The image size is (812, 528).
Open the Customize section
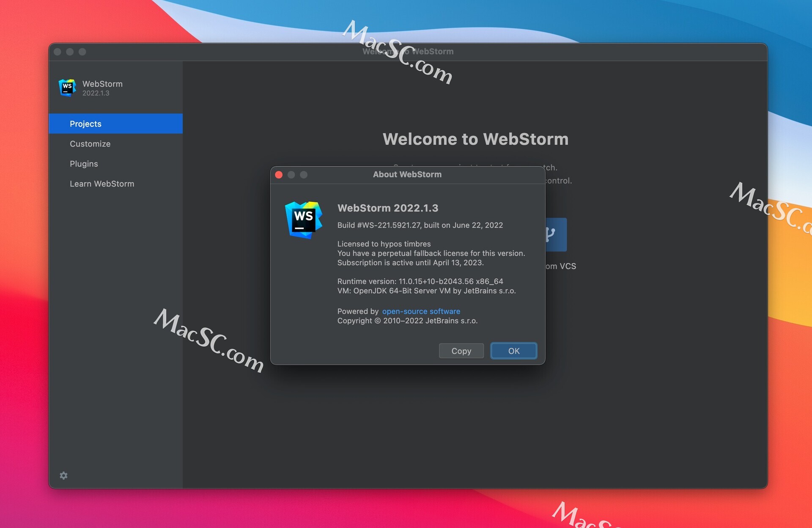coord(115,144)
